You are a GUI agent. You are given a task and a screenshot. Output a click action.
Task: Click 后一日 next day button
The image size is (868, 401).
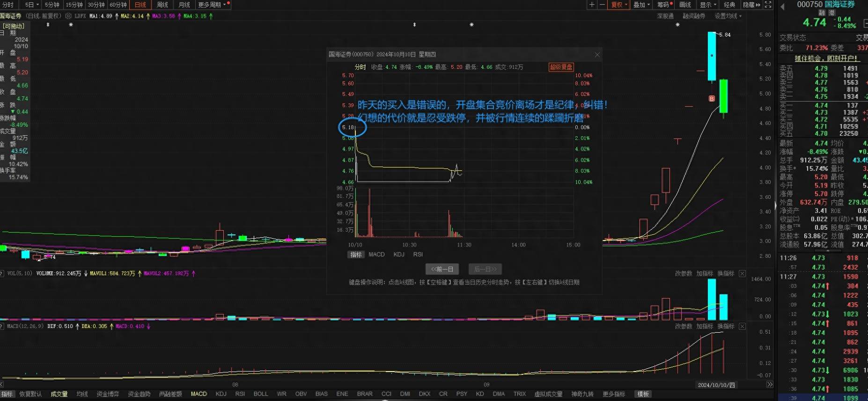coord(485,269)
